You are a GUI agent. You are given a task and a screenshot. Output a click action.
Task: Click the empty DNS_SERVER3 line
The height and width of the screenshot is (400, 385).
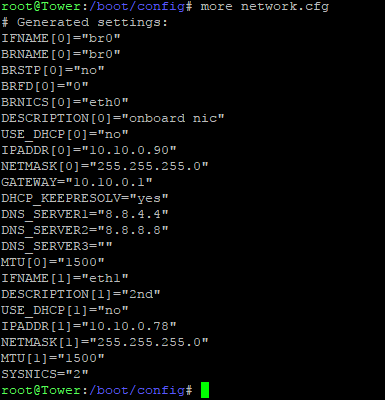tap(57, 246)
